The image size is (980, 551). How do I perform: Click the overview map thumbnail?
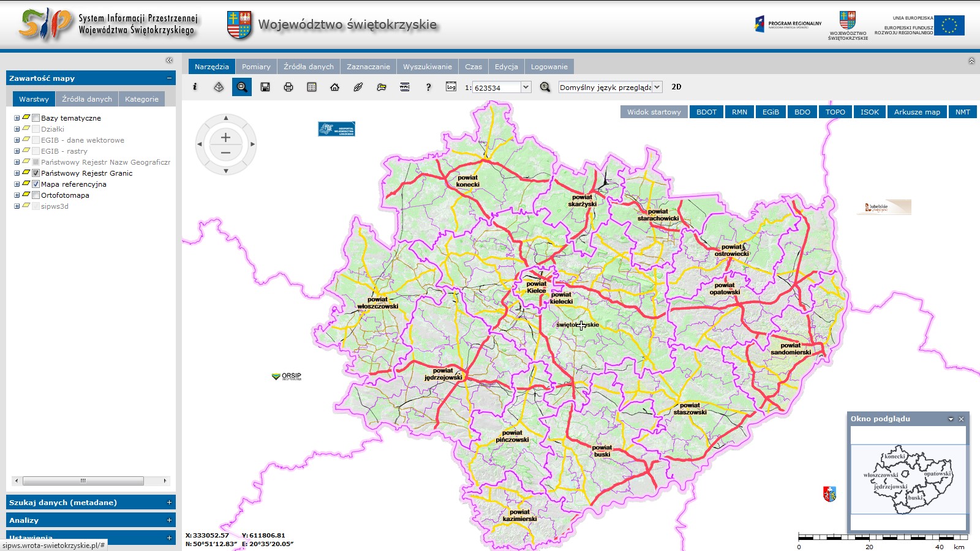[x=908, y=479]
